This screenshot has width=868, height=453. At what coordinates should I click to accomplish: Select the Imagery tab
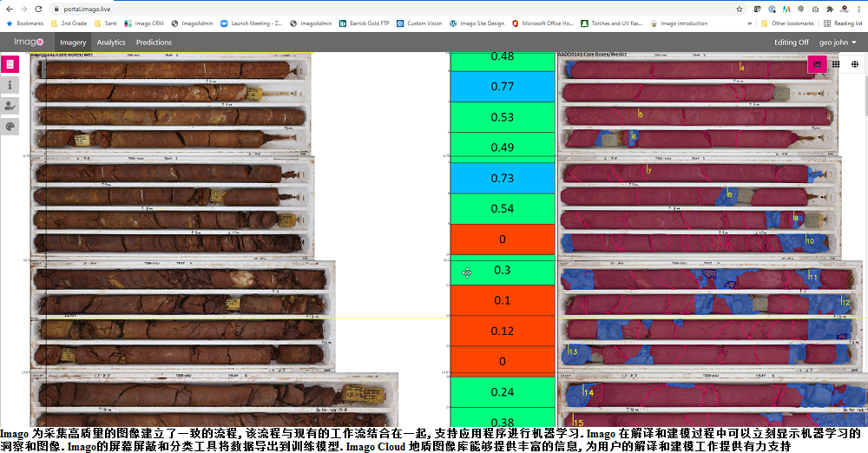click(x=73, y=42)
